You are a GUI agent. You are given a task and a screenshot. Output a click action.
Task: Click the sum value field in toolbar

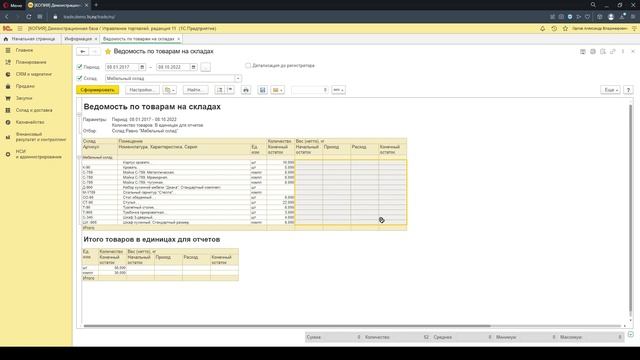(x=310, y=90)
